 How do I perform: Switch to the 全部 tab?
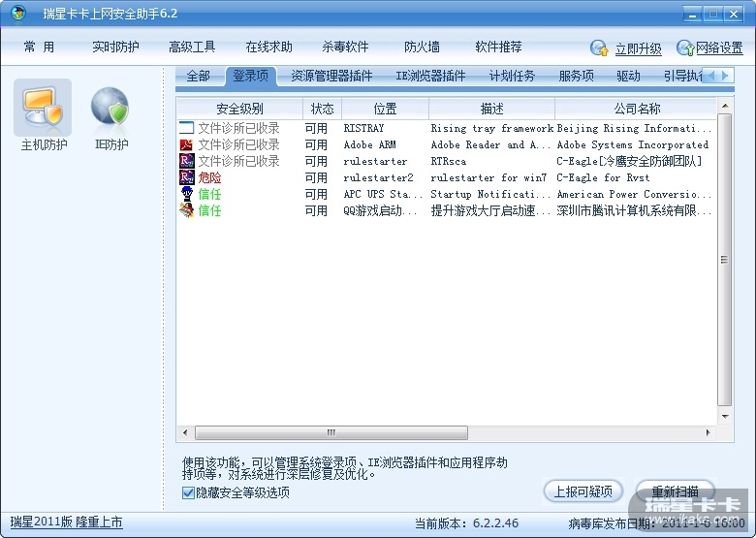198,77
